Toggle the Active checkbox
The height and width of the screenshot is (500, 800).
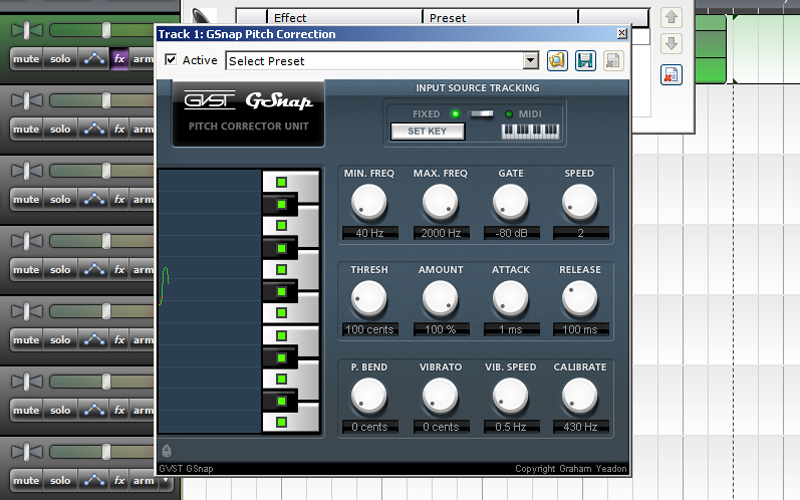click(171, 60)
